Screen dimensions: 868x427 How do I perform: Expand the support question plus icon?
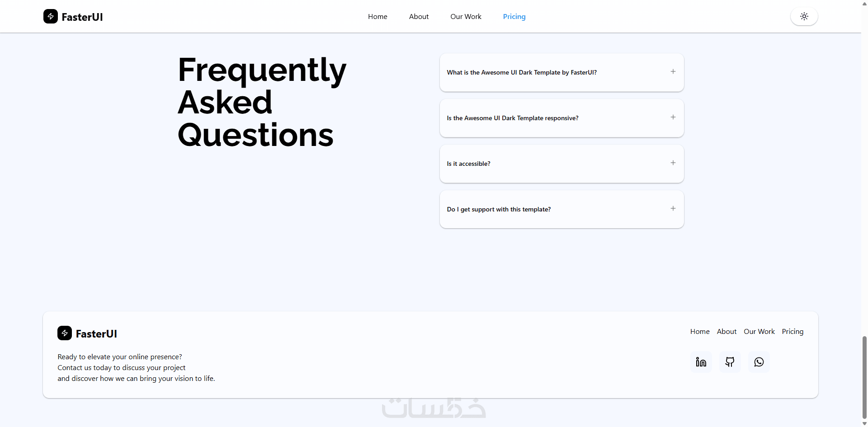pyautogui.click(x=673, y=208)
